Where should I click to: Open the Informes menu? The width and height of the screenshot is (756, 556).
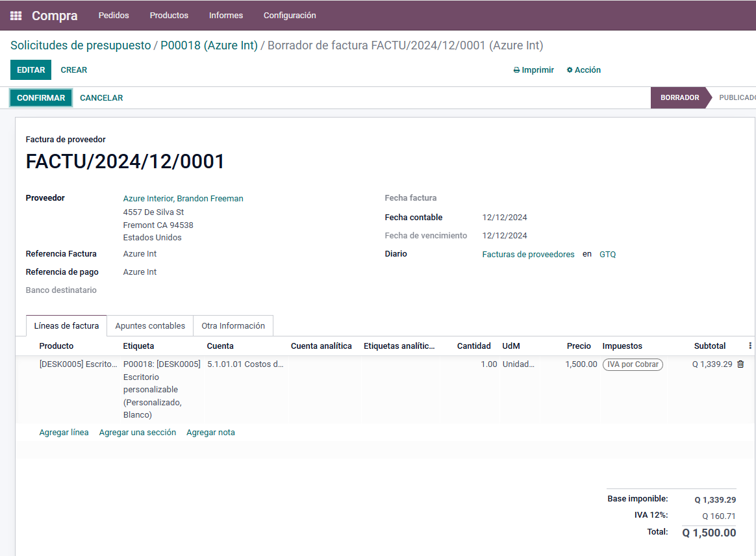pos(226,16)
